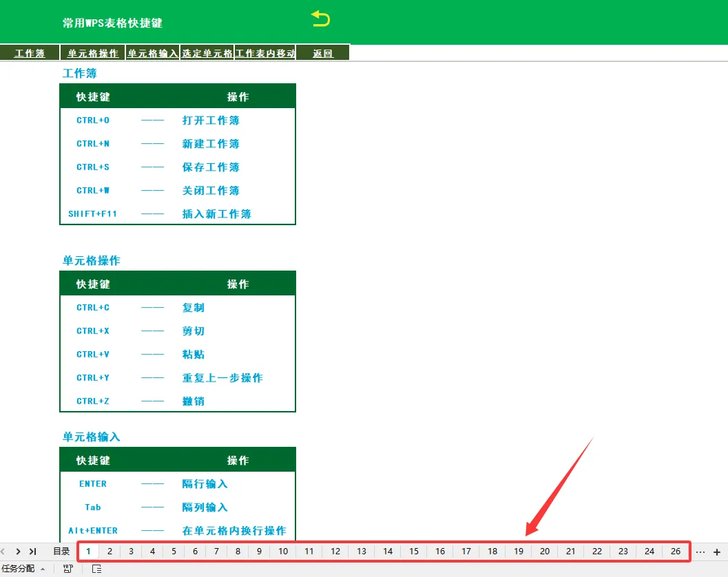
Task: Switch to sheet tab 9
Action: click(x=259, y=552)
